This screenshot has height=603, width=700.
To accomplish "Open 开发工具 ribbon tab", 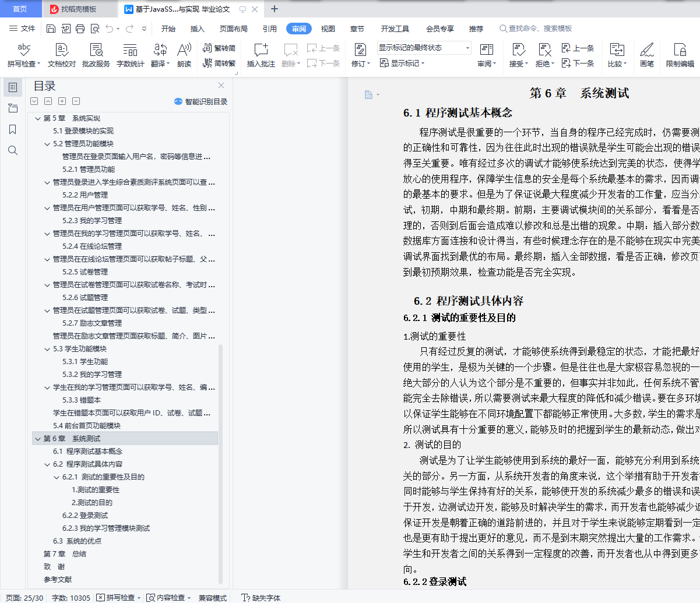I will (395, 29).
